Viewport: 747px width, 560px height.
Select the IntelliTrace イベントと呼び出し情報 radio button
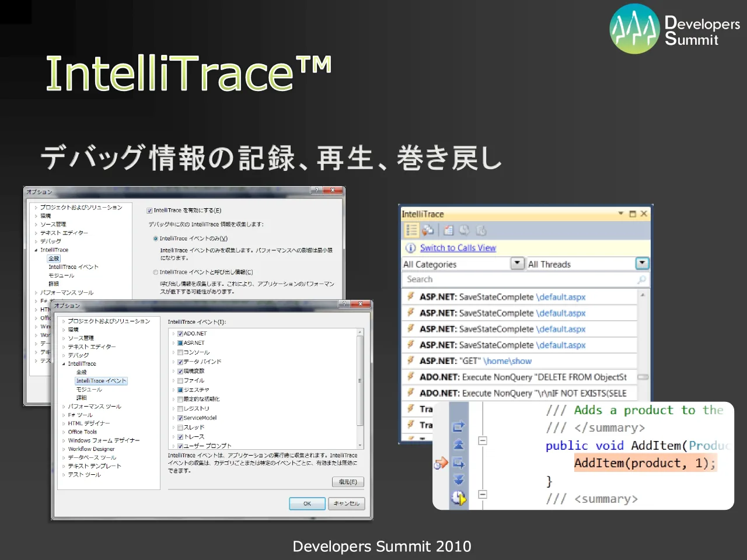click(x=155, y=272)
